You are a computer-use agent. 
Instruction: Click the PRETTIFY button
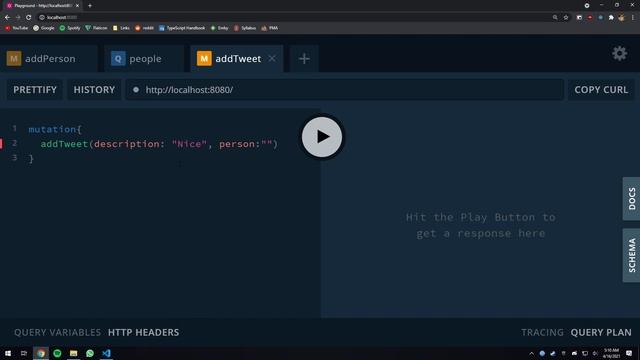(x=35, y=90)
